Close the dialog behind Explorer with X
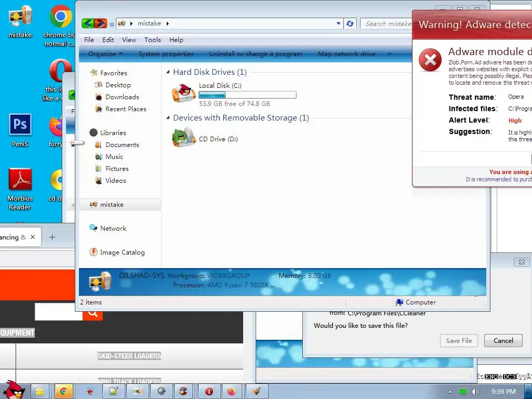Viewport: 532px width, 399px height. 522,262
